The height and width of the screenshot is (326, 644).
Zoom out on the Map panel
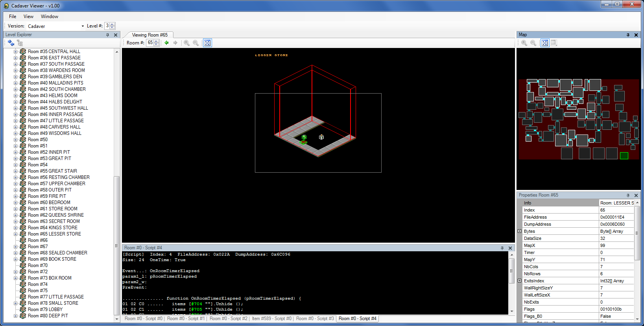click(533, 43)
